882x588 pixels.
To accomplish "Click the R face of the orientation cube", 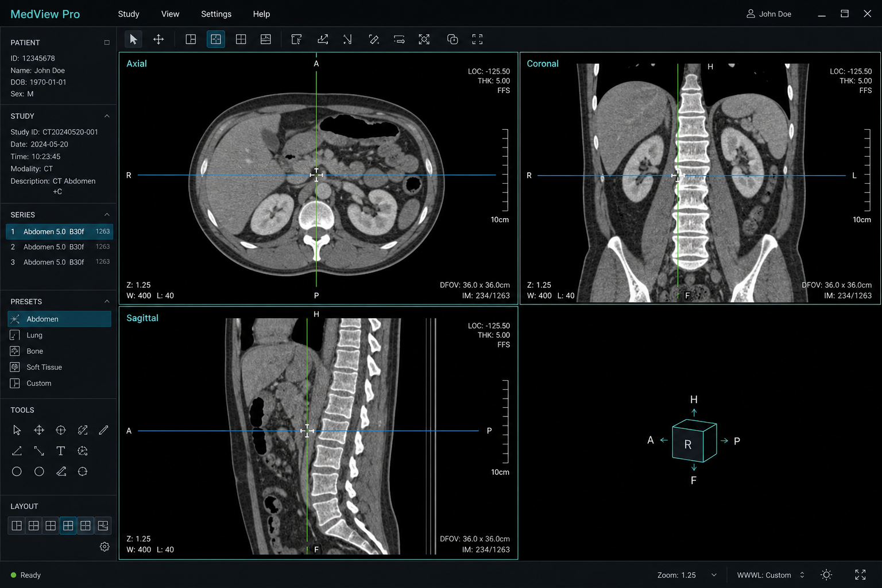I will [x=688, y=444].
